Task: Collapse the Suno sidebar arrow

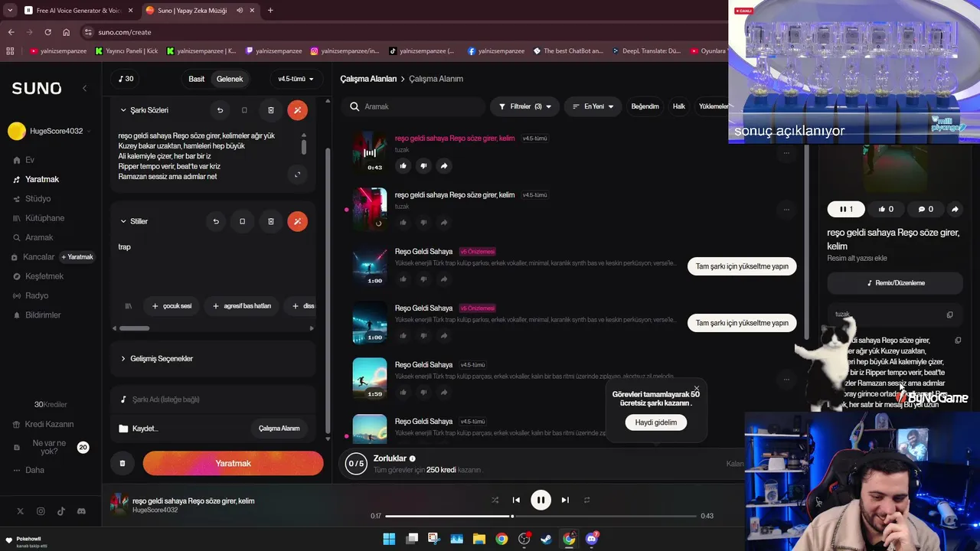Action: pos(84,88)
